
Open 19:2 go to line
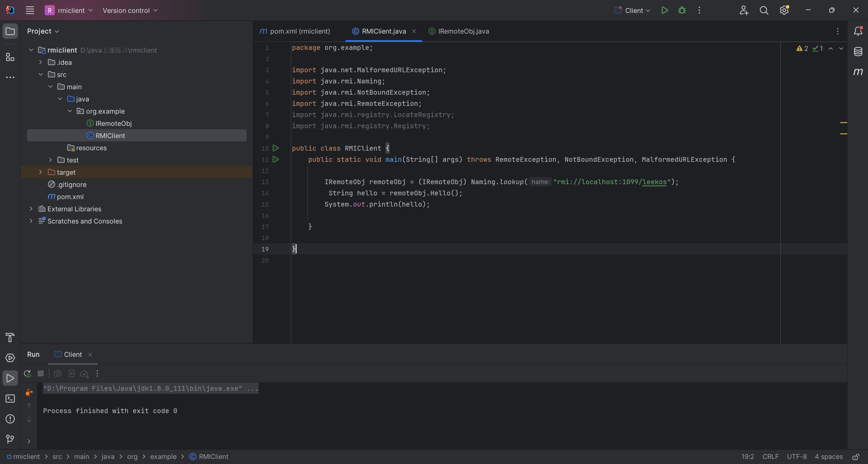pos(748,457)
